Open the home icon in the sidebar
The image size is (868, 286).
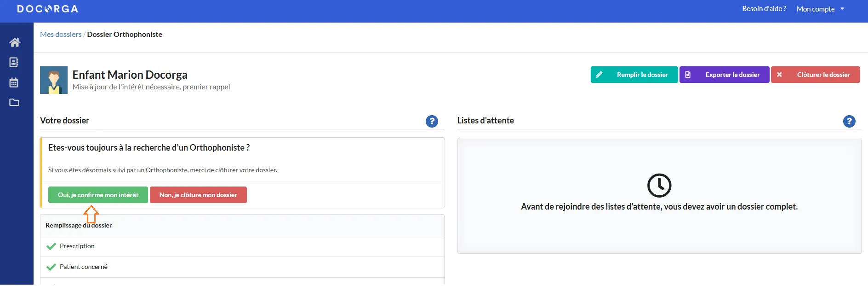[15, 42]
